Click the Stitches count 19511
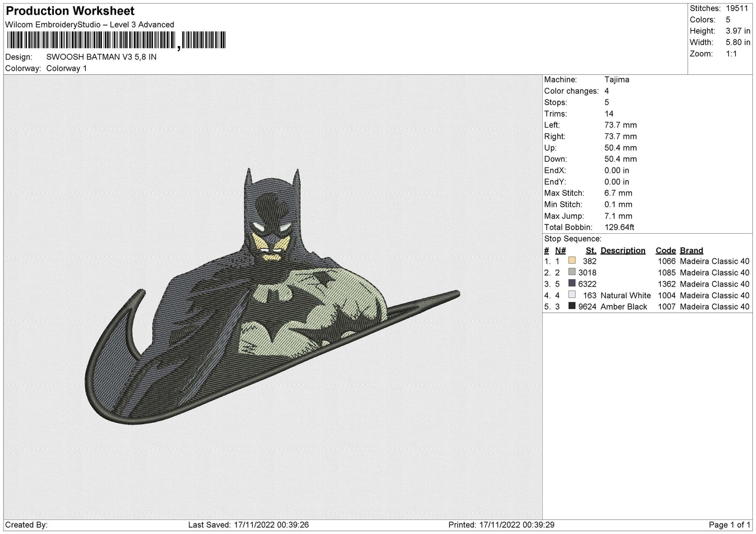756x534 pixels. (x=738, y=8)
